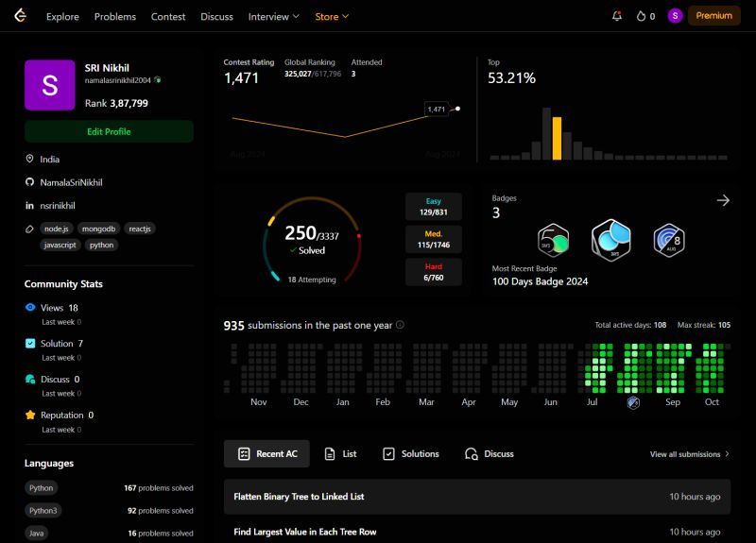756x543 pixels.
Task: Click the Rank 3,87,799 text
Action: coord(116,103)
